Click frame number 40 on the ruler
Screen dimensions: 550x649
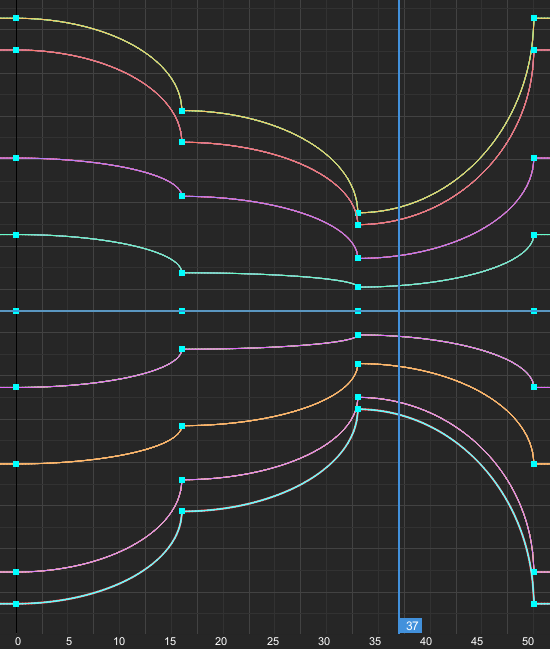426,641
